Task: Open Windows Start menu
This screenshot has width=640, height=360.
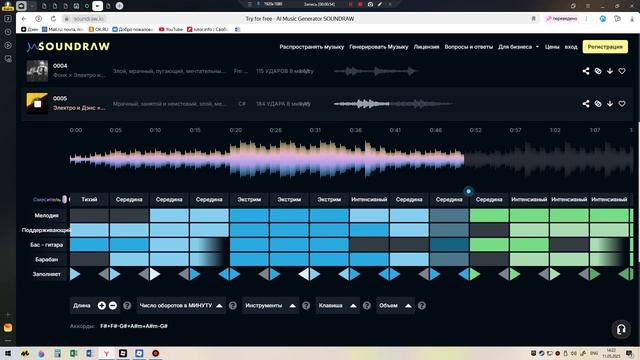Action: coord(8,353)
